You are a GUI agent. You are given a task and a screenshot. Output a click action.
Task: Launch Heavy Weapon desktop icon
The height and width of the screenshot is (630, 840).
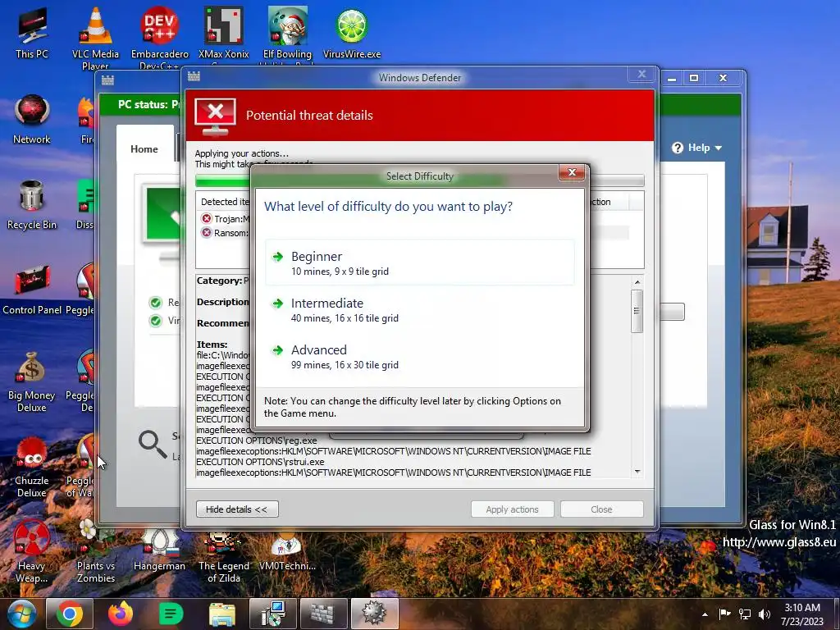(32, 552)
